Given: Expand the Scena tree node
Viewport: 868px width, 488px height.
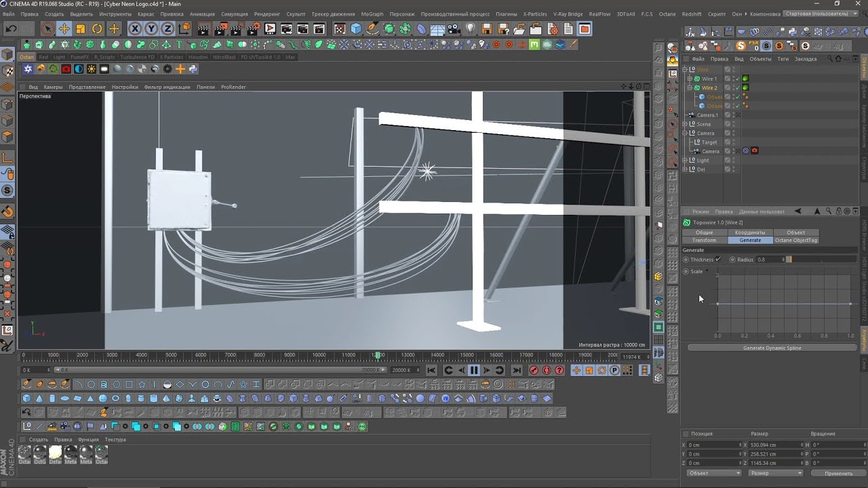Looking at the screenshot, I should tap(686, 124).
